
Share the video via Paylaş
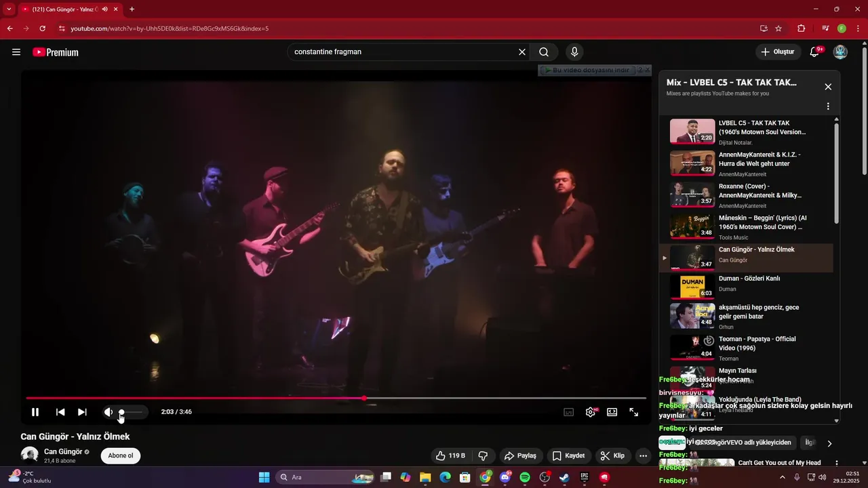[520, 455]
